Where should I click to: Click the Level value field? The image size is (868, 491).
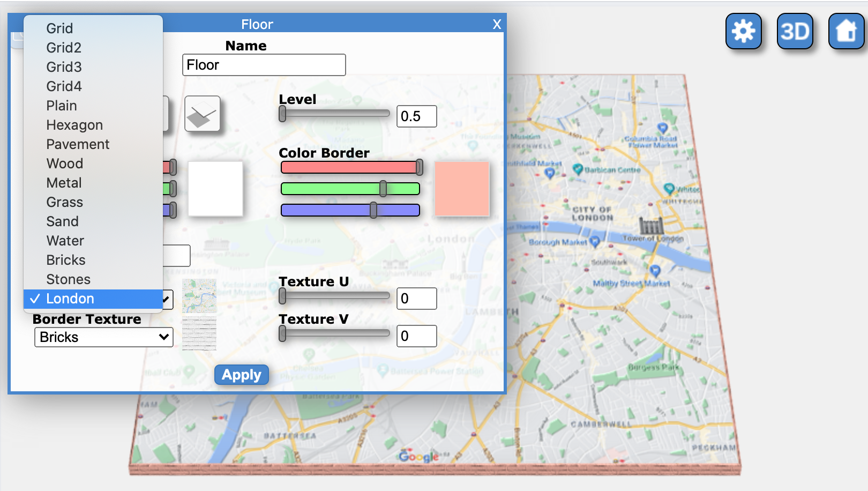click(x=417, y=116)
